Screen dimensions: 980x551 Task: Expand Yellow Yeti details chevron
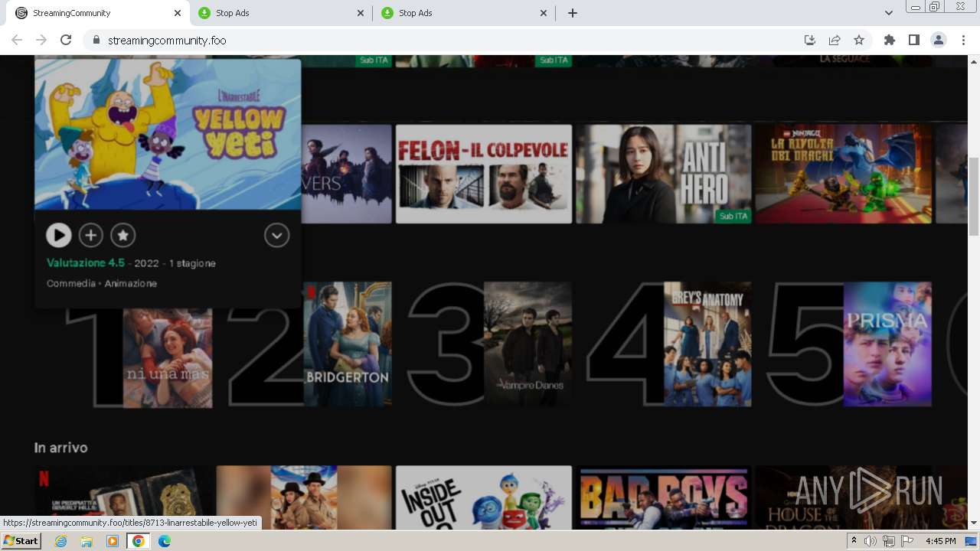[x=276, y=236]
